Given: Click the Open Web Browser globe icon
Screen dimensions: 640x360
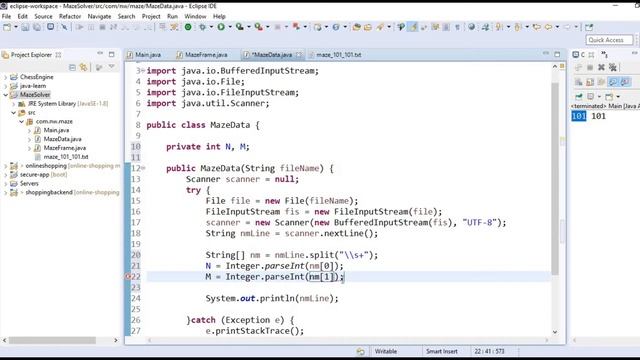Looking at the screenshot, I should [471, 27].
